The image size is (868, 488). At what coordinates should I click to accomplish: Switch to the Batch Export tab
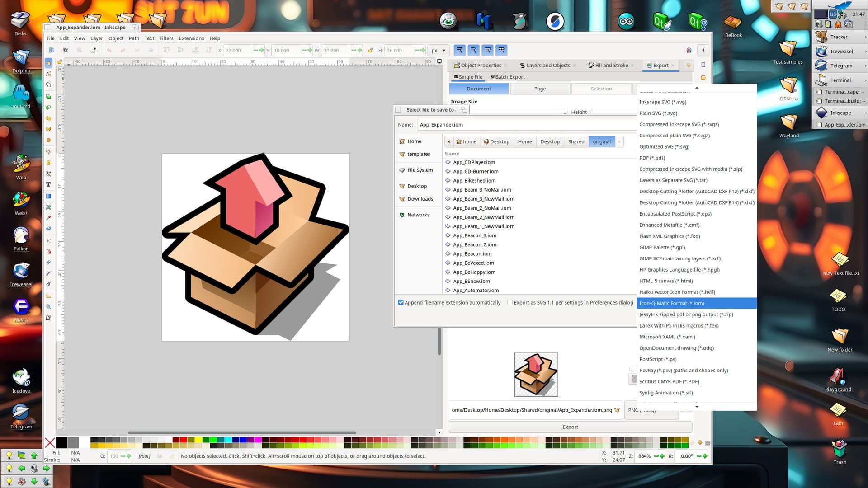[x=507, y=77]
